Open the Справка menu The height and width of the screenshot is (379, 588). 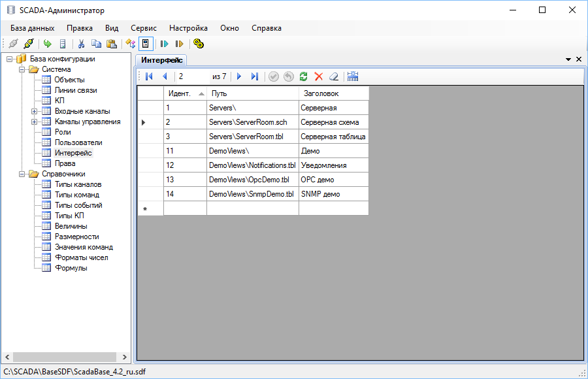(x=267, y=28)
